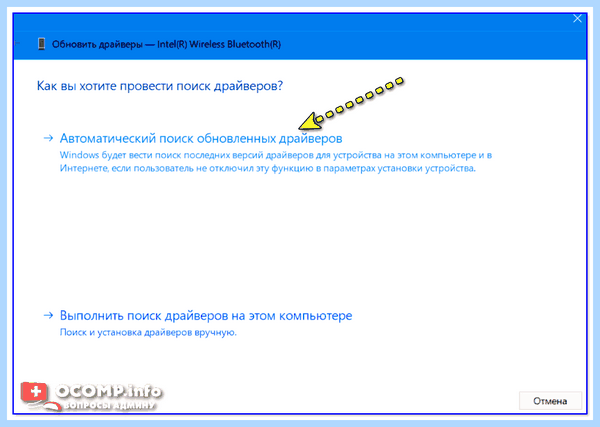Click the description 'Windows будет вести поиск последних версий'
Screen dimensions: 600x427
tap(276, 161)
